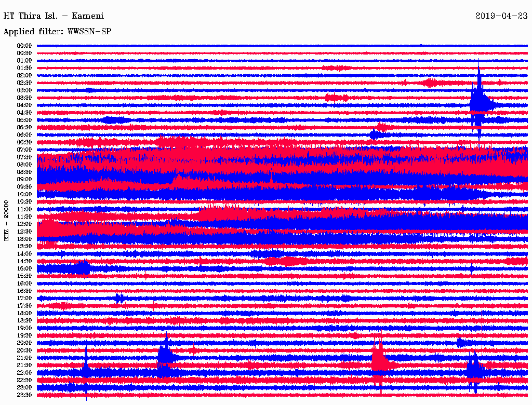Image resolution: width=532 pixels, height=405 pixels.
Task: Select the 08:00 time label
Action: 24,165
